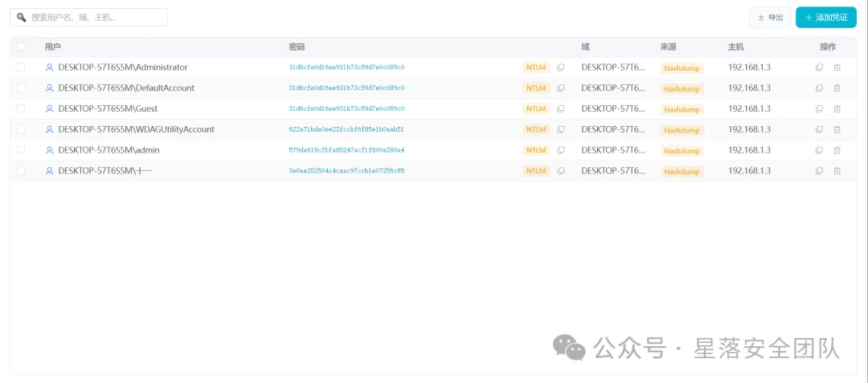Image resolution: width=868 pixels, height=383 pixels.
Task: Check the DefaultAccount row checkbox
Action: (x=20, y=88)
